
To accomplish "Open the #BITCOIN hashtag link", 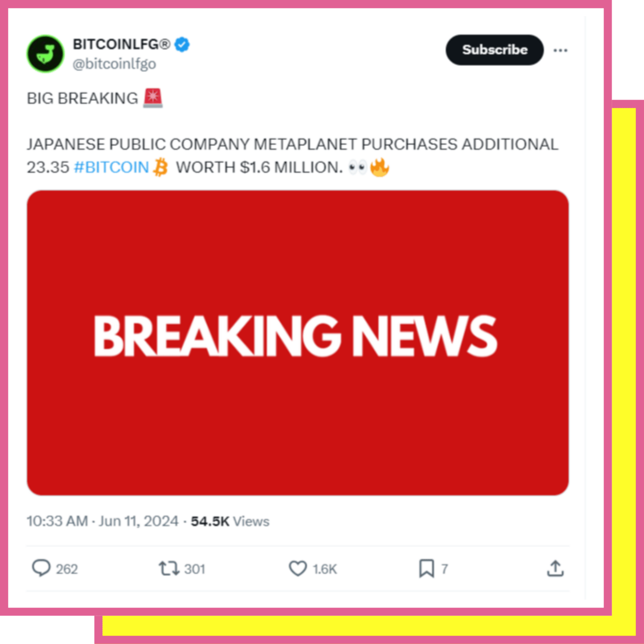I will (x=112, y=167).
